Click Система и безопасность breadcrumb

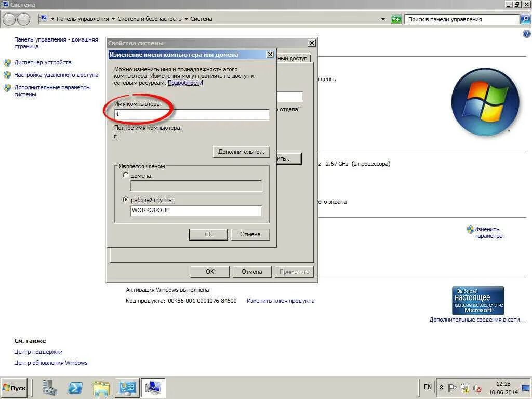point(149,19)
